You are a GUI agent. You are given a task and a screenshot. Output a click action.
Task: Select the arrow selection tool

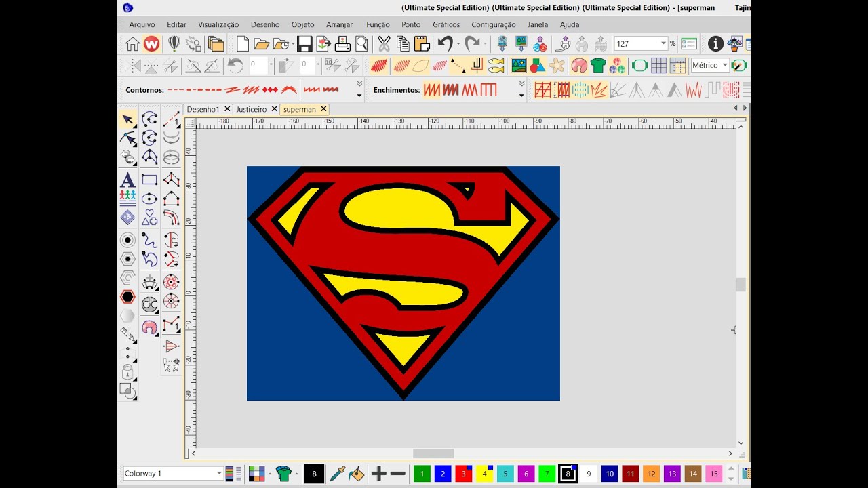[127, 120]
